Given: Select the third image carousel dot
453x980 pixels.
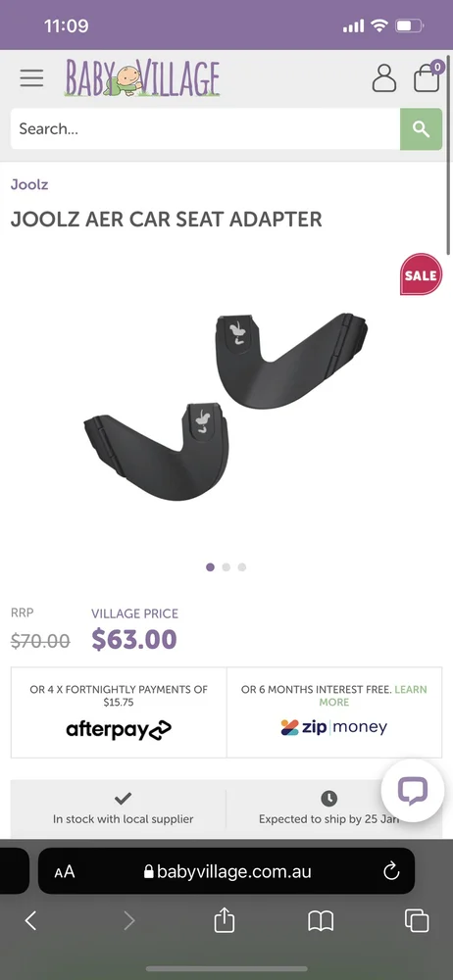Looking at the screenshot, I should (242, 566).
